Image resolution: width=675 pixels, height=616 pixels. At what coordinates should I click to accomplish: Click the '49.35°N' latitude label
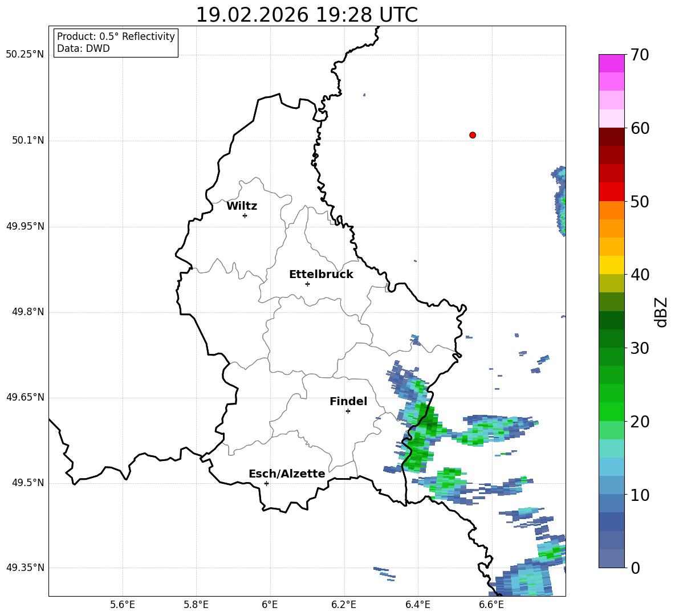click(x=25, y=568)
